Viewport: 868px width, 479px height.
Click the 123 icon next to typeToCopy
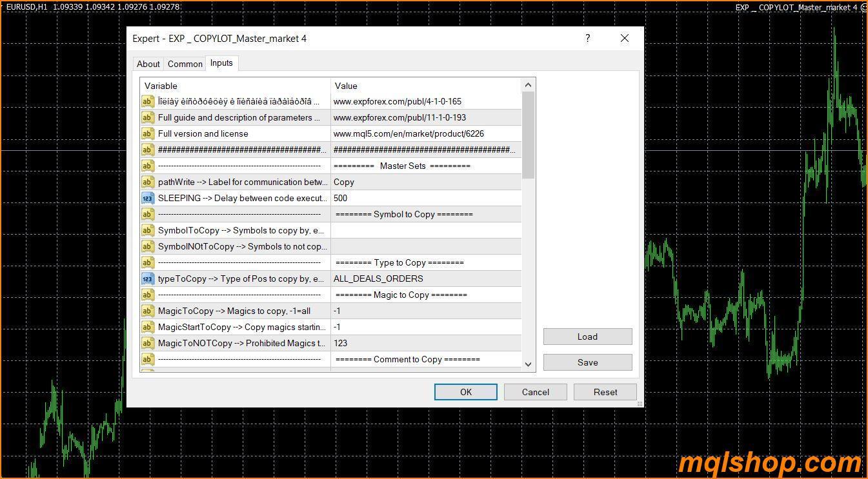click(147, 279)
